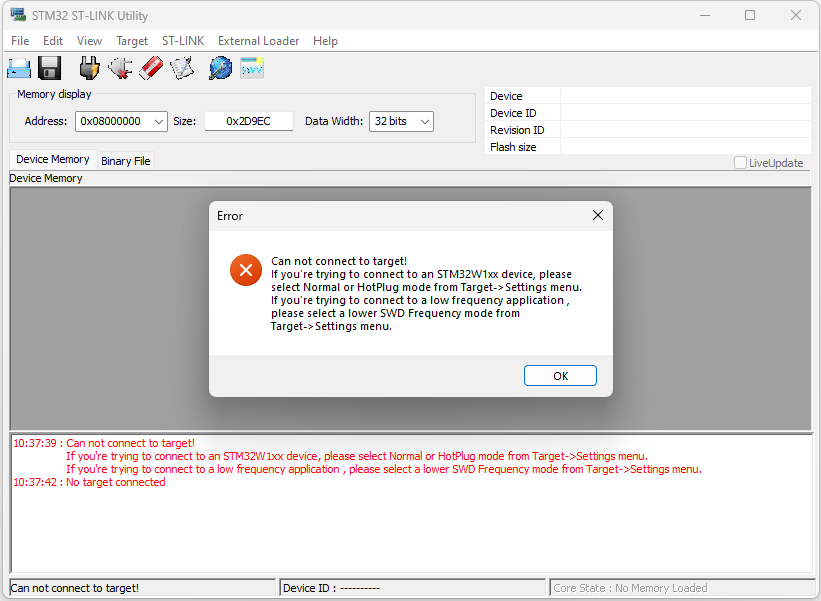Click status bar 'Can not connect to target!'
The height and width of the screenshot is (601, 821).
click(x=142, y=588)
